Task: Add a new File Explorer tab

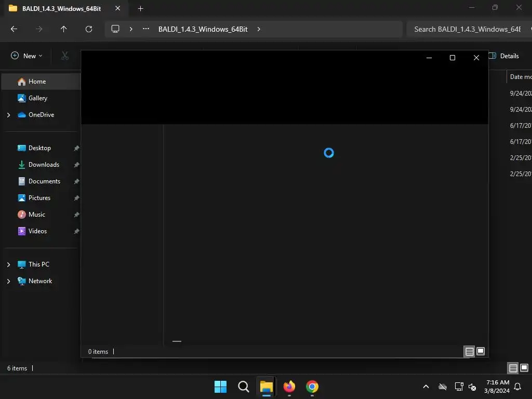Action: pyautogui.click(x=140, y=8)
